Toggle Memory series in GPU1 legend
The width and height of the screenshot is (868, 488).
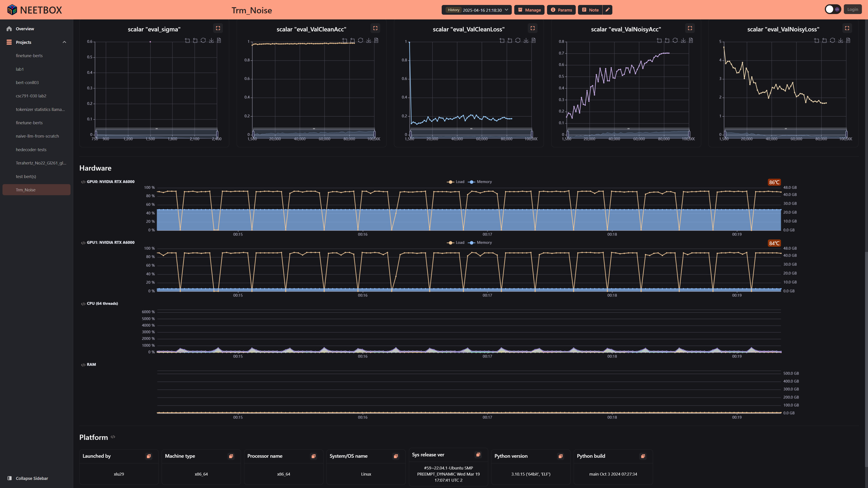(480, 242)
